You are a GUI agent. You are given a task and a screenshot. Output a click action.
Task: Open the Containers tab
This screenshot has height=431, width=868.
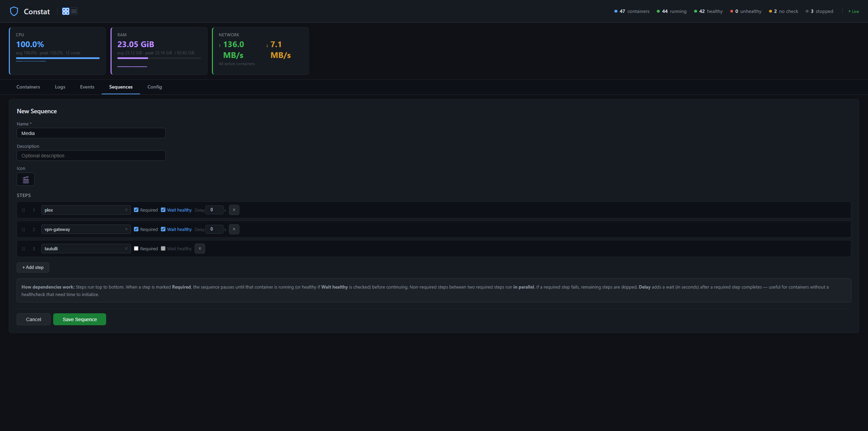pyautogui.click(x=28, y=87)
